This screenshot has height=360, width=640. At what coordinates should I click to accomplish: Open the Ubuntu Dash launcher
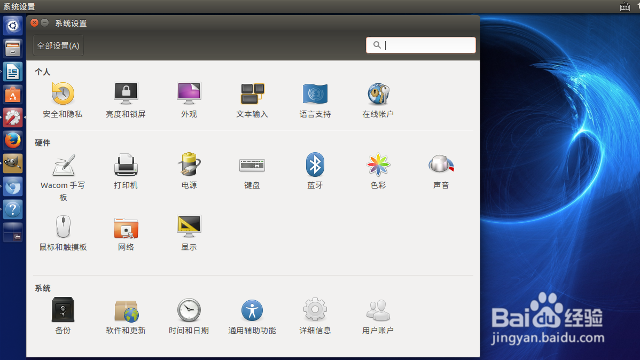click(x=13, y=26)
